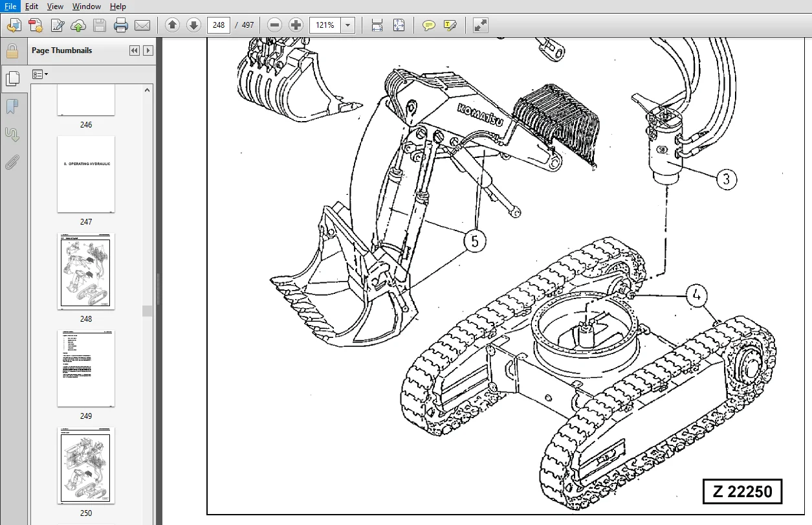Click the upload to cloud icon
Screen dimensions: 812x525
tap(78, 25)
